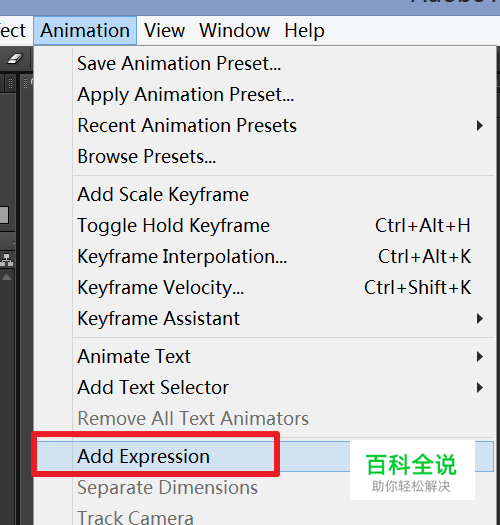Open the Help menu
Image resolution: width=500 pixels, height=525 pixels.
pos(304,30)
